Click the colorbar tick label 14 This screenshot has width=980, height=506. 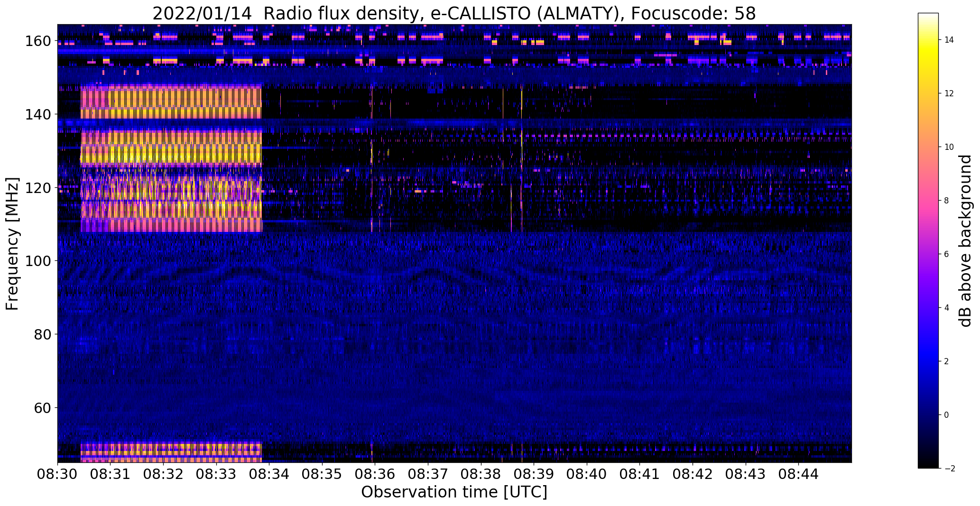click(x=949, y=40)
